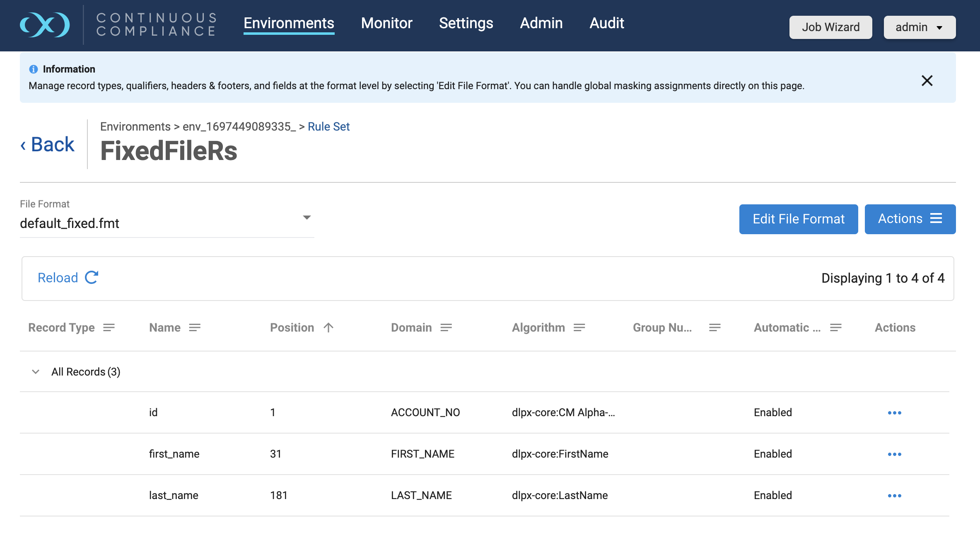The image size is (980, 543).
Task: Open Automatic column filter menu
Action: 835,327
